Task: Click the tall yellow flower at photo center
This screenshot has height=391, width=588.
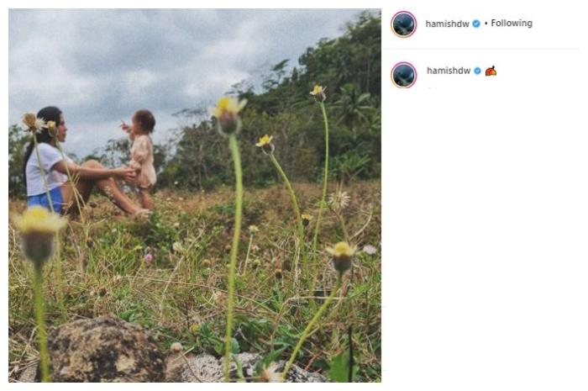Action: [228, 109]
